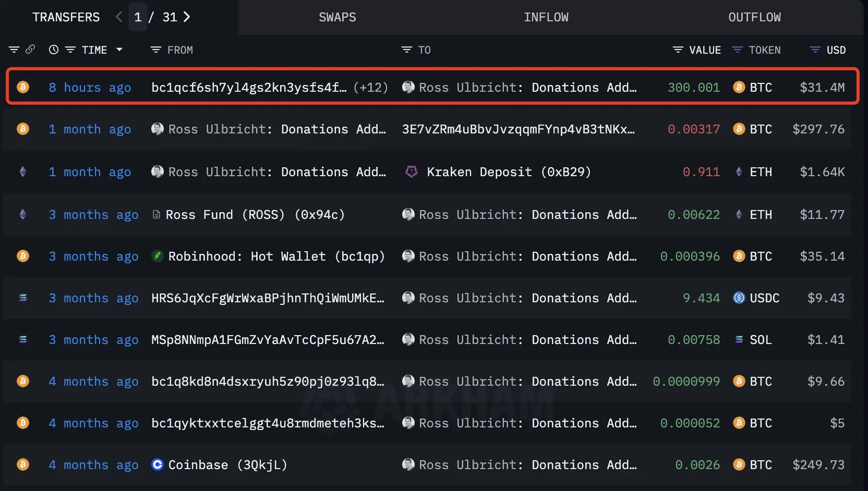
Task: Click the ETH token icon in 0.911 row
Action: coord(739,171)
